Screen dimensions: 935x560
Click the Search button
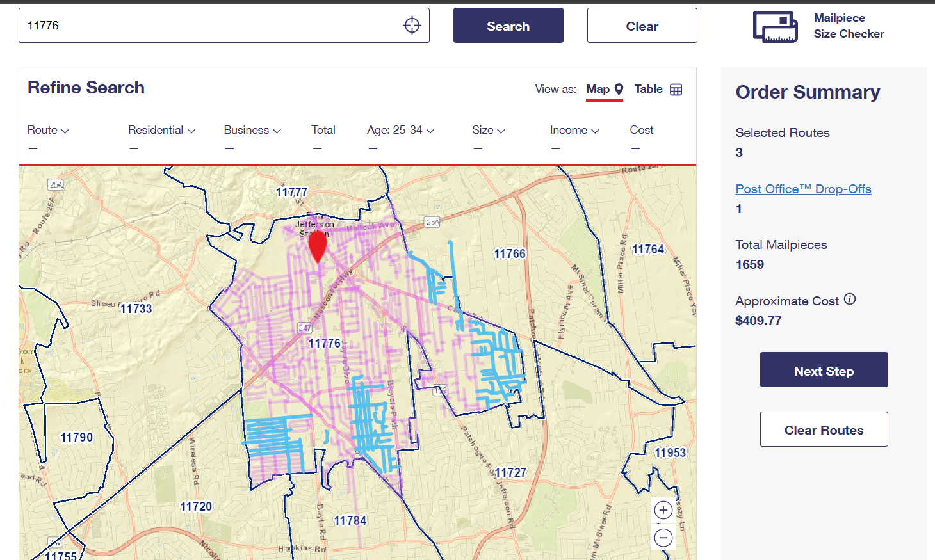508,26
